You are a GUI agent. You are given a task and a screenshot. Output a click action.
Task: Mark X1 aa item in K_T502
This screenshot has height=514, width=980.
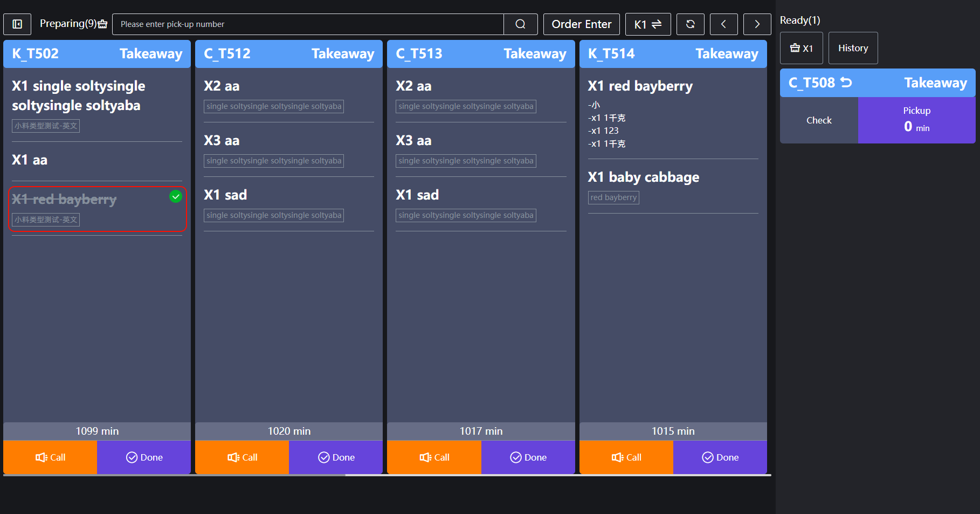tap(97, 160)
